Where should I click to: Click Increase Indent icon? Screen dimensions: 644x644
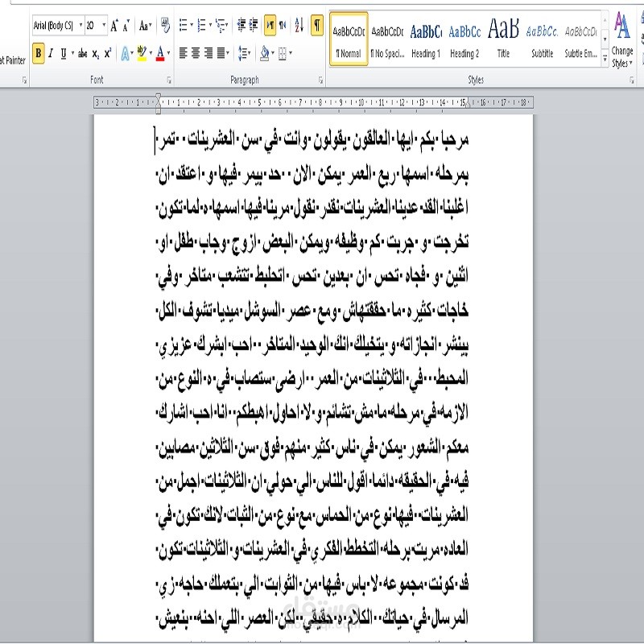pos(254,26)
